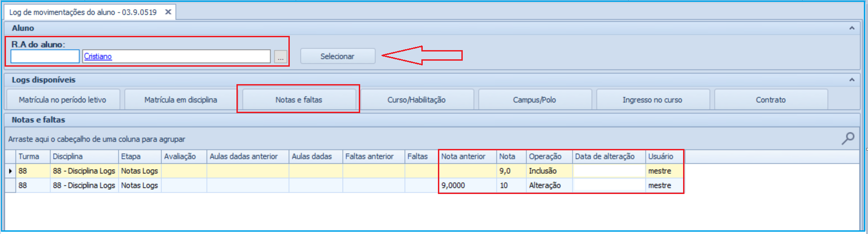This screenshot has height=234, width=868.
Task: Click the Cristiano student name link
Action: click(x=98, y=56)
